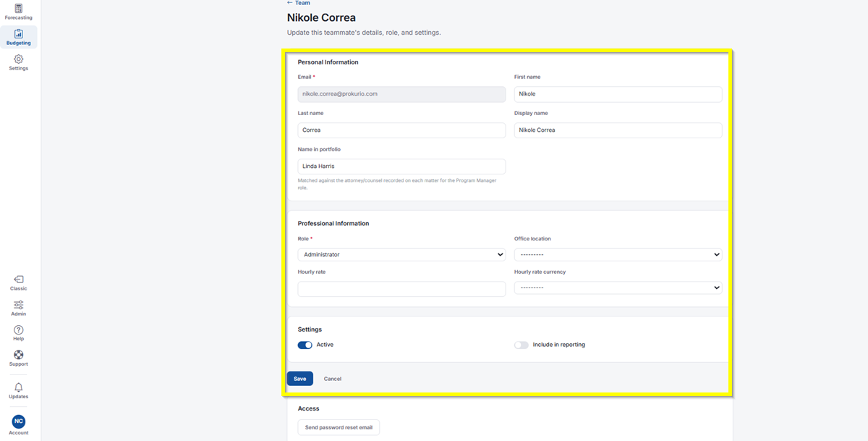Open the Updates bell icon
The width and height of the screenshot is (868, 441).
(x=18, y=388)
